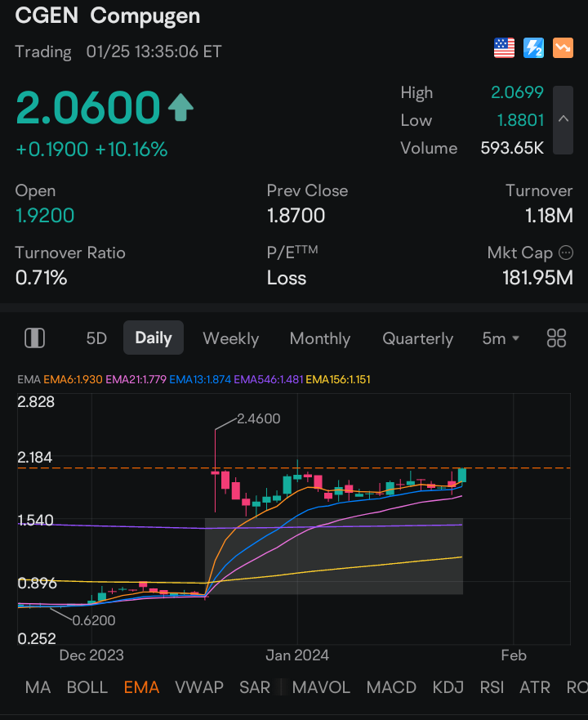Viewport: 588px width, 720px height.
Task: Tap the 2.0600 current price
Action: pos(88,107)
